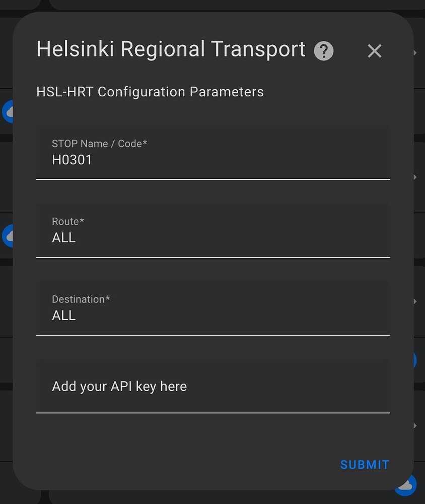Click the question mark help badge in the header
This screenshot has height=504, width=425.
[324, 50]
